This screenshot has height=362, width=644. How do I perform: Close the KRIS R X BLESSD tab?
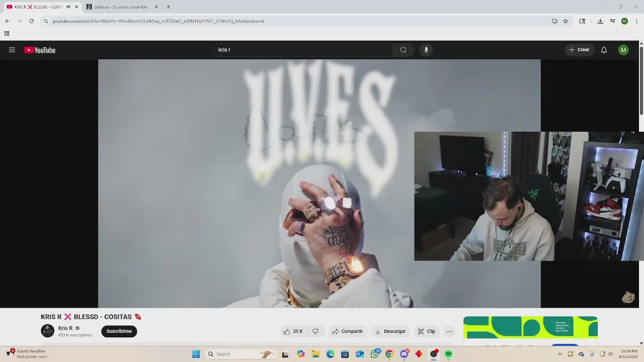tap(76, 7)
